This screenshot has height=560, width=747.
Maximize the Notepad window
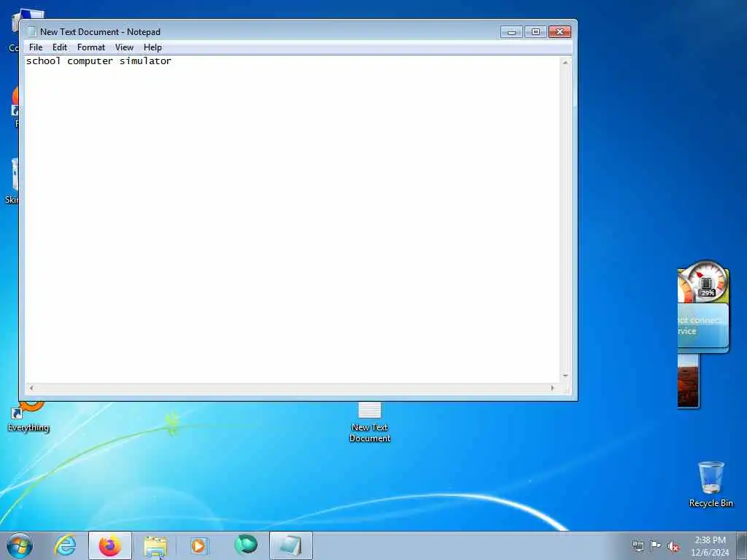point(535,32)
